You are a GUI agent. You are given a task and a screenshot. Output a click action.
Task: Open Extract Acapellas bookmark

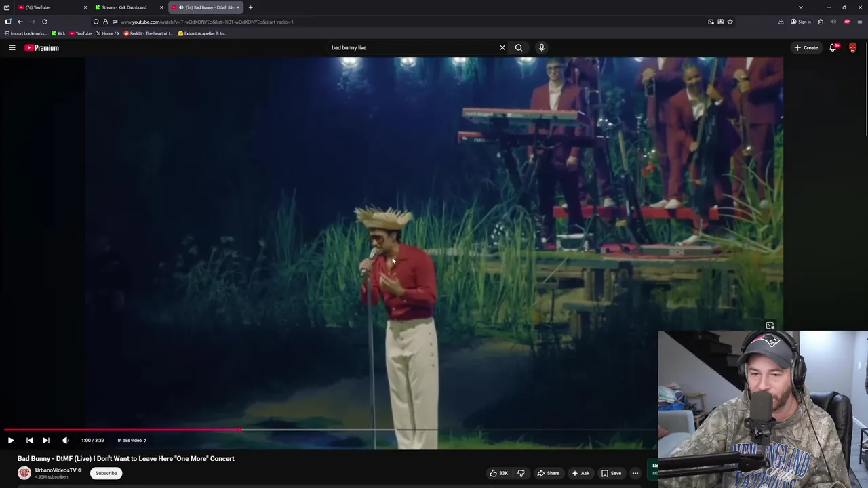202,33
